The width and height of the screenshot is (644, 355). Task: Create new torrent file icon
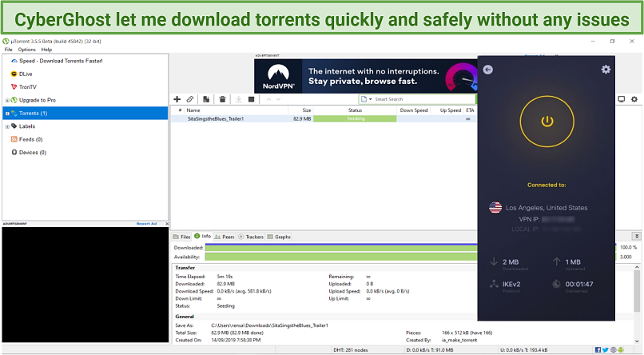click(x=206, y=99)
